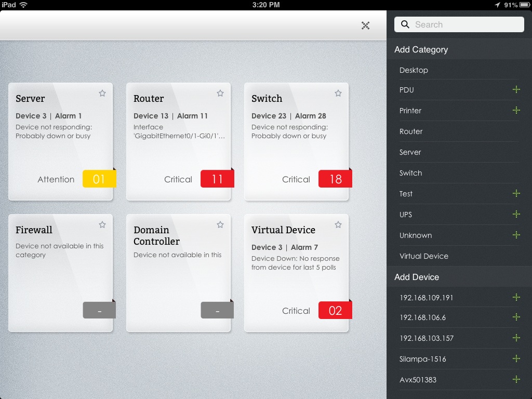Select Desktop in Add Category list
This screenshot has height=399, width=532.
point(459,70)
